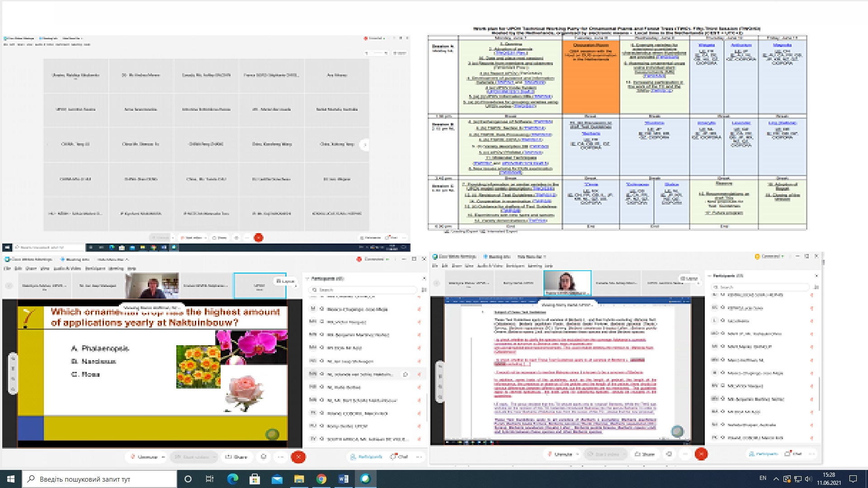Screen dimensions: 868x488
Task: Open Google Chrome from the taskbar
Action: (321, 479)
